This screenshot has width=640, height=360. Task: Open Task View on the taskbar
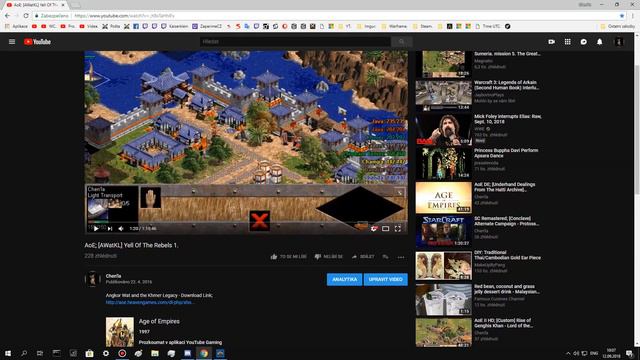[40, 353]
